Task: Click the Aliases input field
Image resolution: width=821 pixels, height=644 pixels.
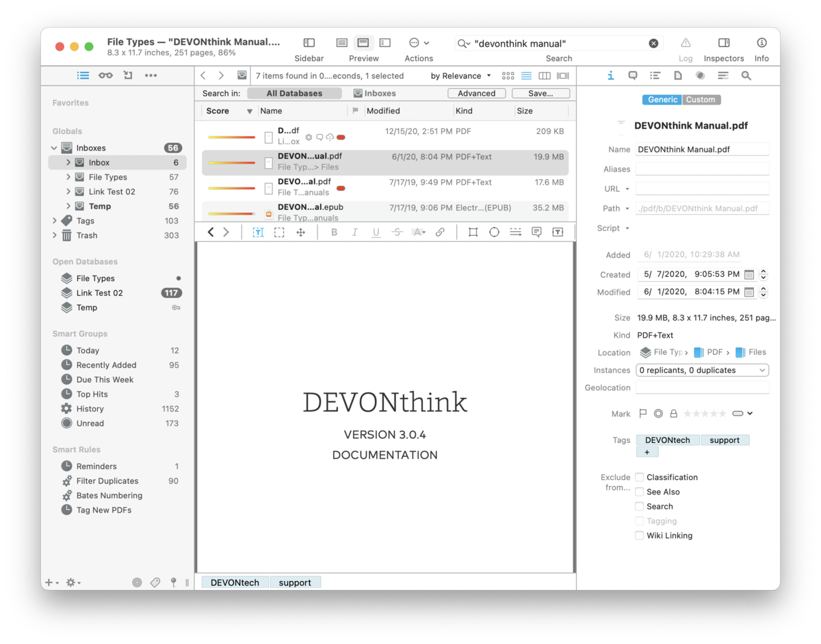Action: pyautogui.click(x=702, y=169)
